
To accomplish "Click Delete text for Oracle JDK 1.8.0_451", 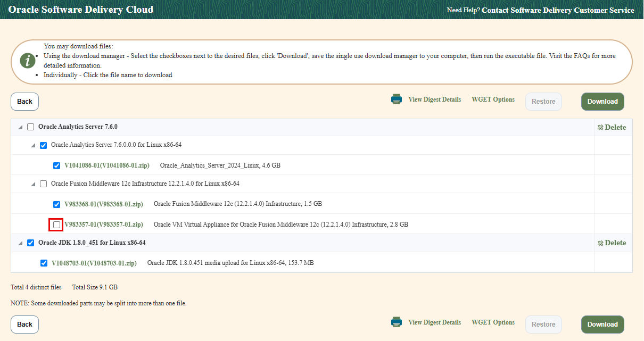I will point(615,243).
